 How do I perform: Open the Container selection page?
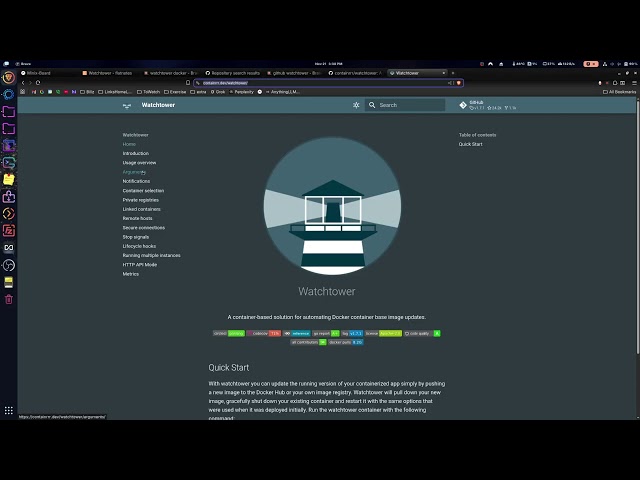click(143, 191)
